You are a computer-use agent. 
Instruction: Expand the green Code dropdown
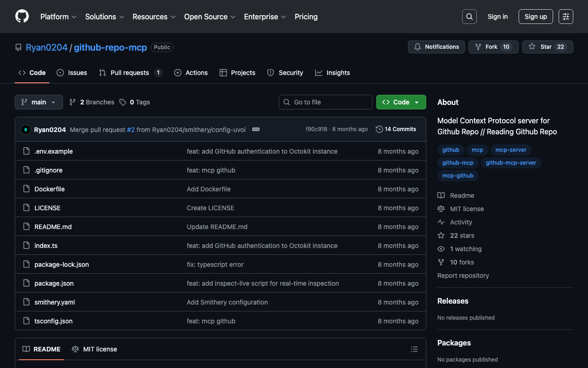pos(401,102)
